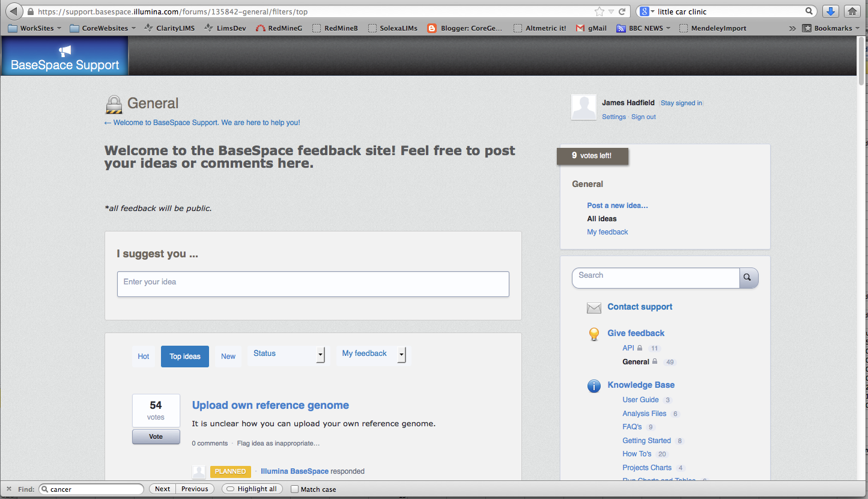
Task: Bookmark this page with the star icon
Action: pyautogui.click(x=599, y=11)
